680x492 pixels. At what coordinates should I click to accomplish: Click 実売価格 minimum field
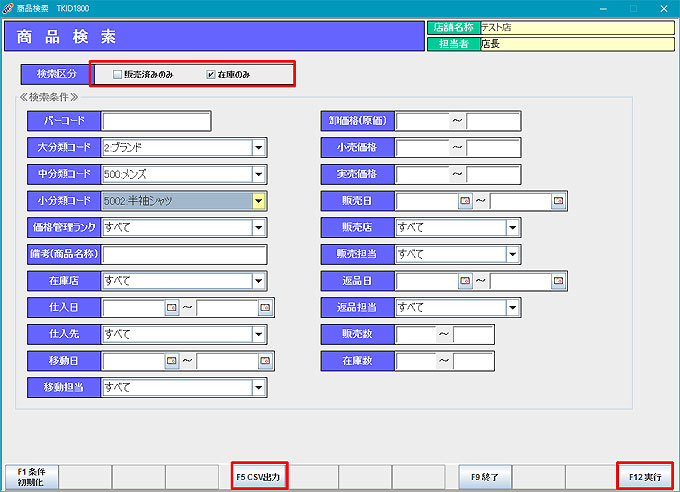[x=422, y=174]
